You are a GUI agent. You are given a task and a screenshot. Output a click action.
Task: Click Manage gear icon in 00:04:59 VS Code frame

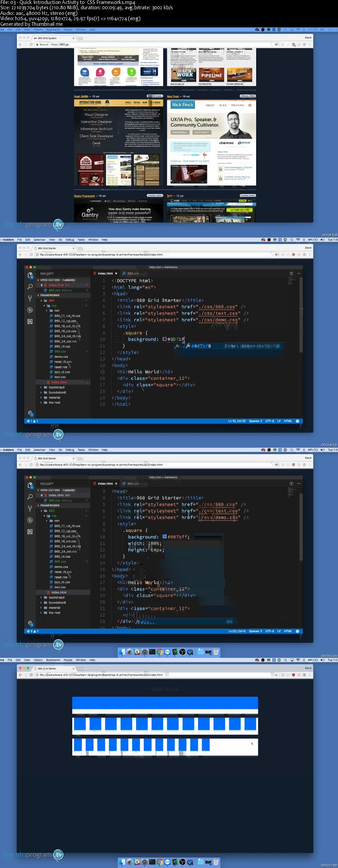pos(30,413)
